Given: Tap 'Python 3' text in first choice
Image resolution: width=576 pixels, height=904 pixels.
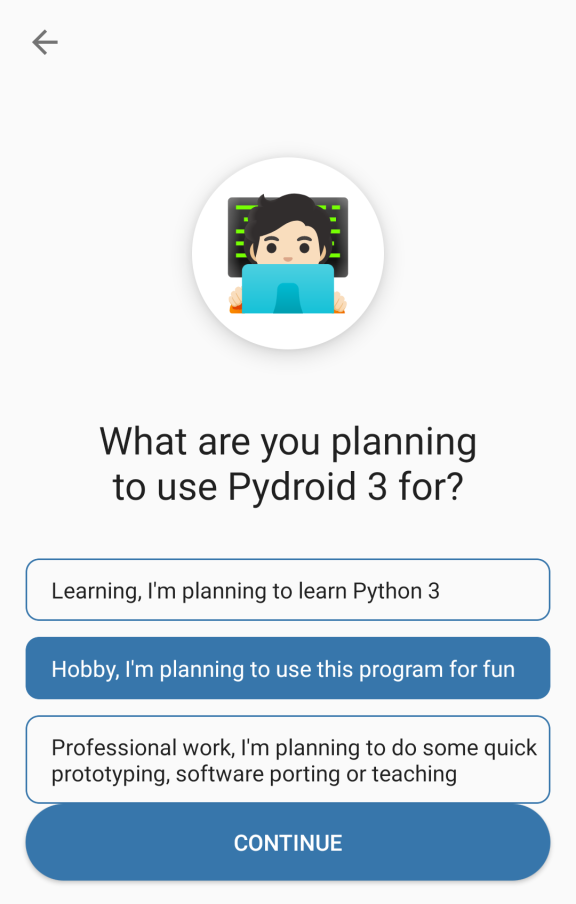Looking at the screenshot, I should pos(396,592).
